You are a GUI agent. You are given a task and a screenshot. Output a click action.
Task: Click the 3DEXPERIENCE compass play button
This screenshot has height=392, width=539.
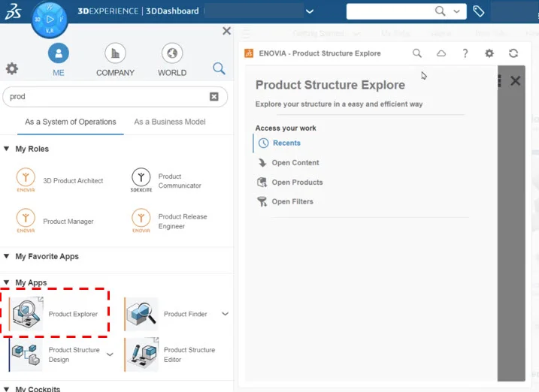(50, 19)
